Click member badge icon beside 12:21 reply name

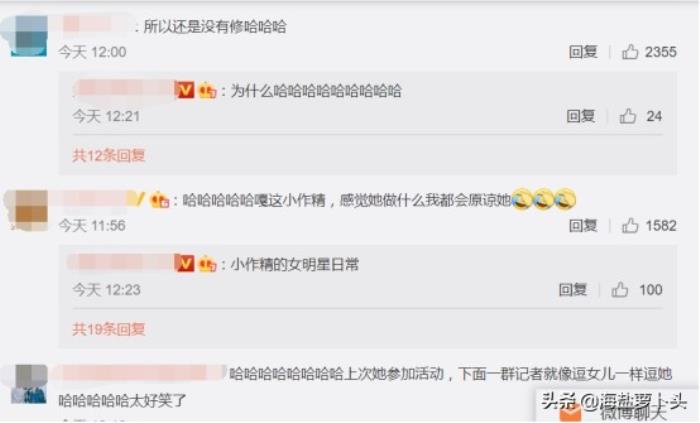pos(207,91)
